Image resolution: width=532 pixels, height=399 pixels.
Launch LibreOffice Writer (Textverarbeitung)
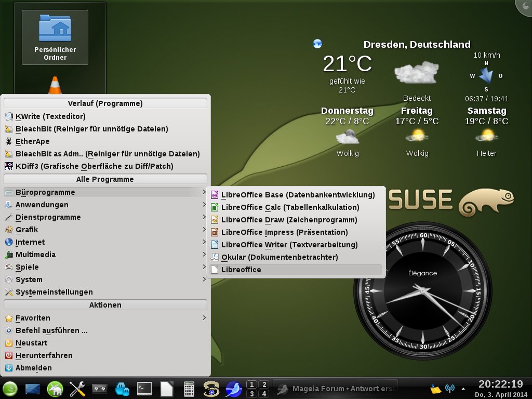(296, 245)
